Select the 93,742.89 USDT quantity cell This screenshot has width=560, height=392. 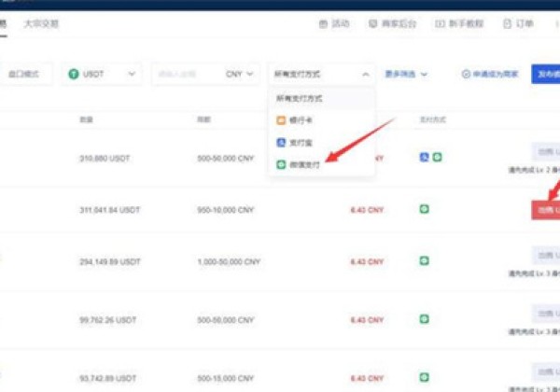click(x=108, y=378)
